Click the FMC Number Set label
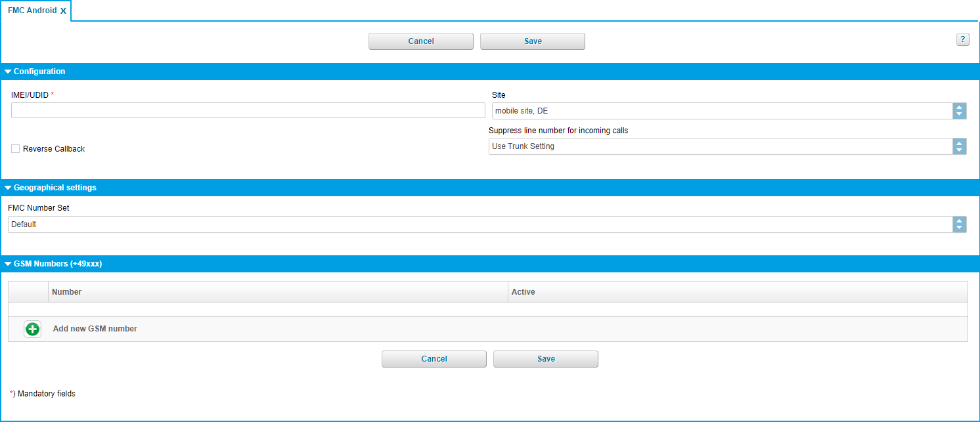The width and height of the screenshot is (980, 422). click(x=39, y=208)
